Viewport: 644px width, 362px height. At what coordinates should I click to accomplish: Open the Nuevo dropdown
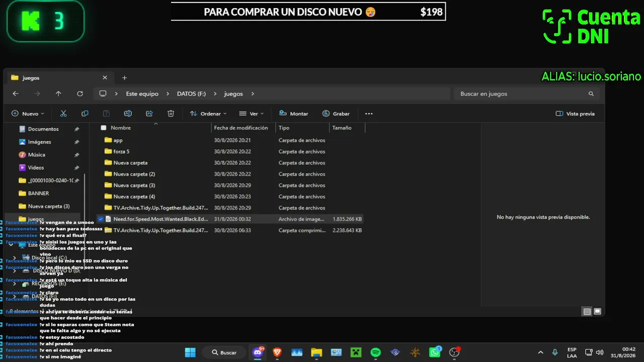point(28,114)
